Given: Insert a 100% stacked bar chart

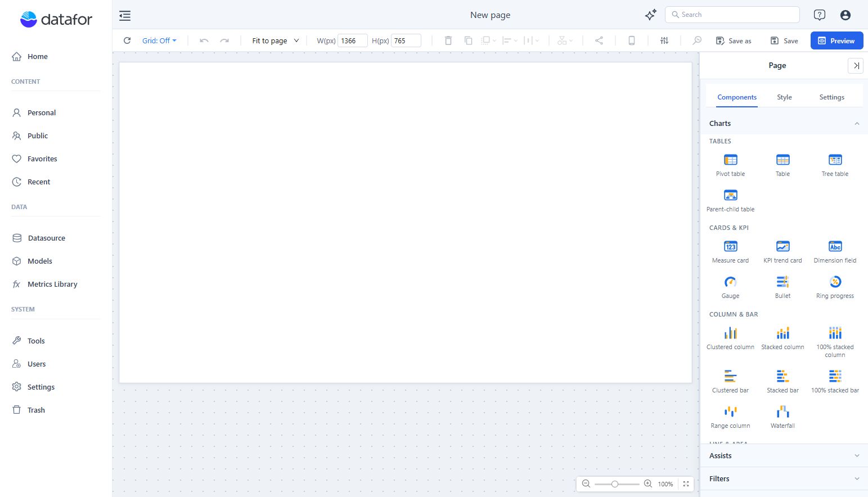Looking at the screenshot, I should 835,382.
